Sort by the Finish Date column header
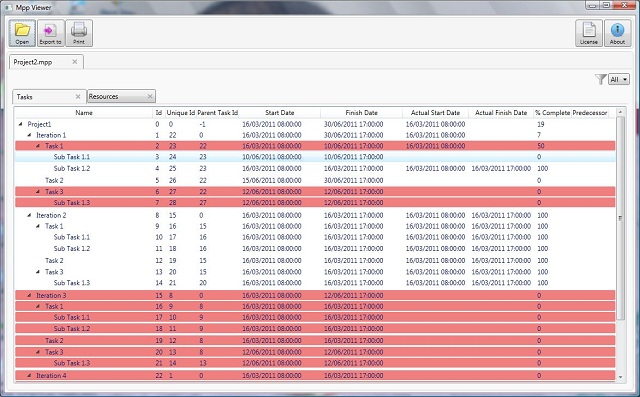 (361, 113)
